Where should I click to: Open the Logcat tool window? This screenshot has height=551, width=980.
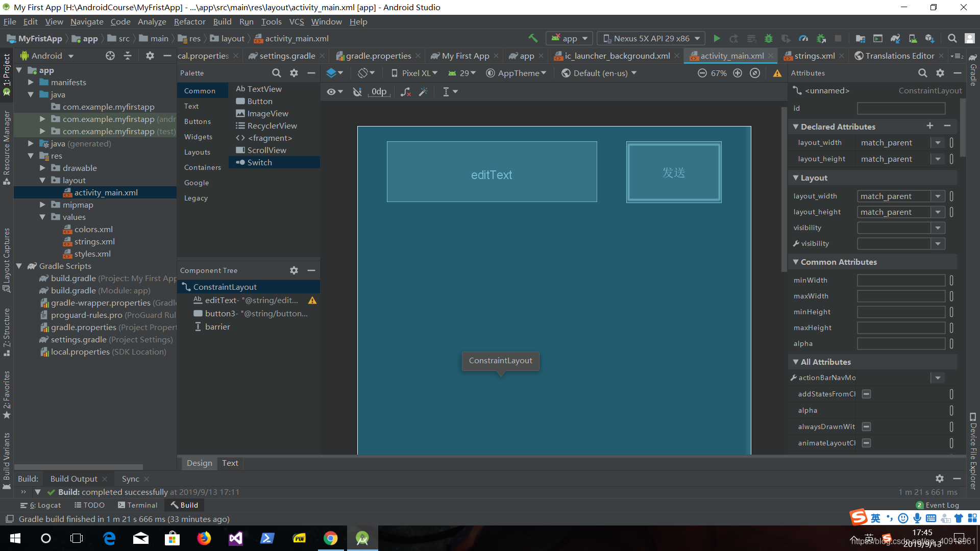tap(41, 505)
